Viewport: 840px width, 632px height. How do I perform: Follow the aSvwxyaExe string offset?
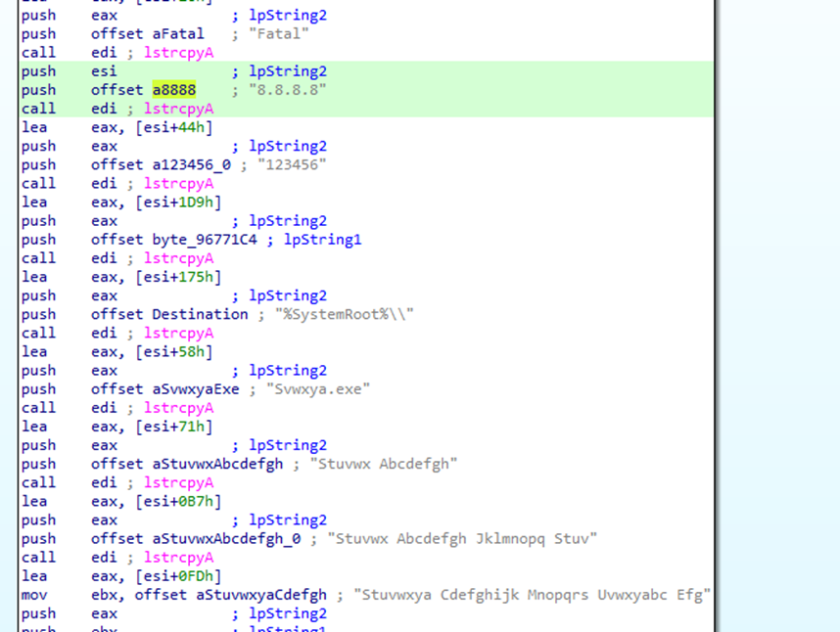[199, 389]
